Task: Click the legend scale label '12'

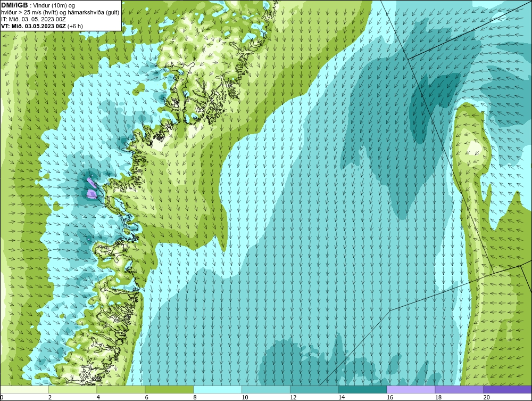Action: [293, 397]
